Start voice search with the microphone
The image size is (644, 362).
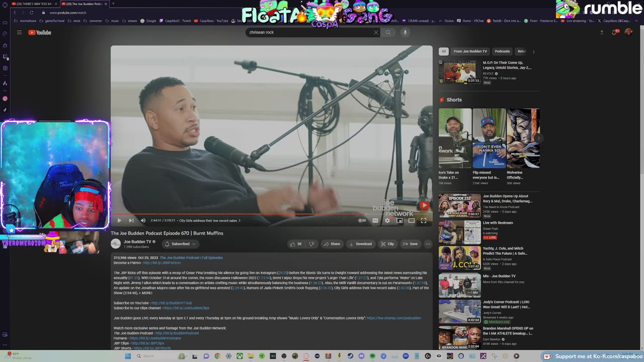[x=405, y=32]
